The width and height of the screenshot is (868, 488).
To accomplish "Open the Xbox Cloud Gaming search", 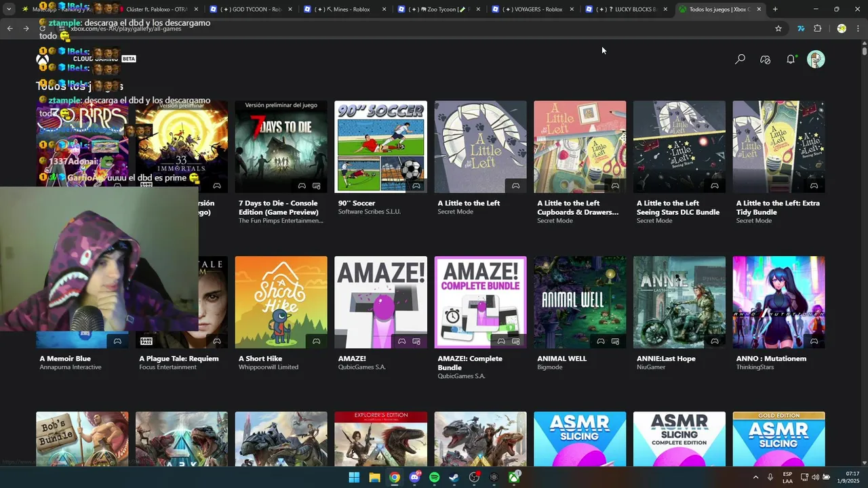I will (740, 60).
